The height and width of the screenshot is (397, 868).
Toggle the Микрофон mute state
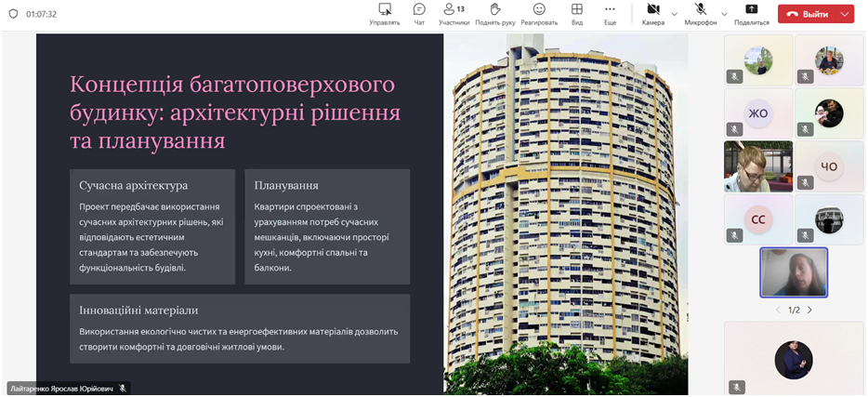click(699, 13)
